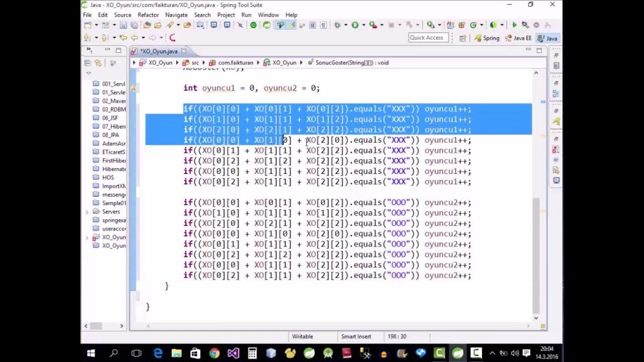
Task: Select the XO_Oyun.java editor tab
Action: tap(158, 51)
